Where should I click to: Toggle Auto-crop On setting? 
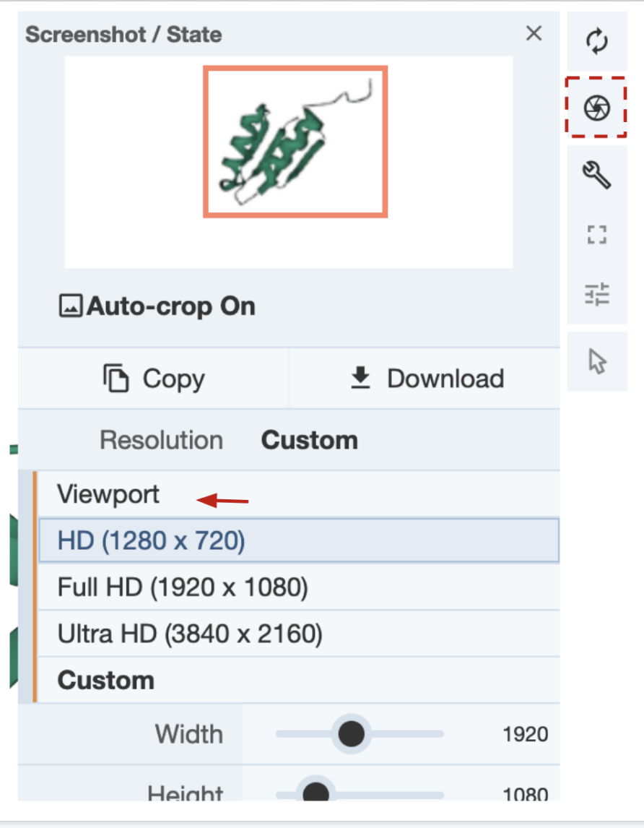point(157,306)
